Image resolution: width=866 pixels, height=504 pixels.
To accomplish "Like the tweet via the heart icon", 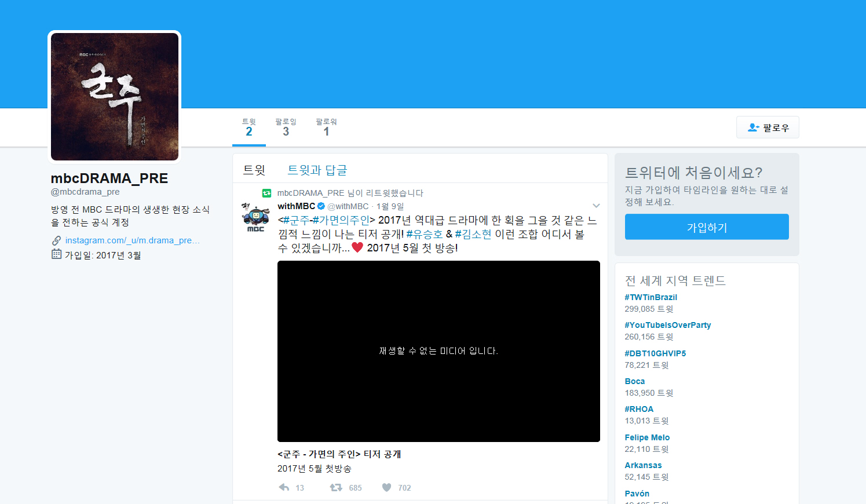I will 387,487.
